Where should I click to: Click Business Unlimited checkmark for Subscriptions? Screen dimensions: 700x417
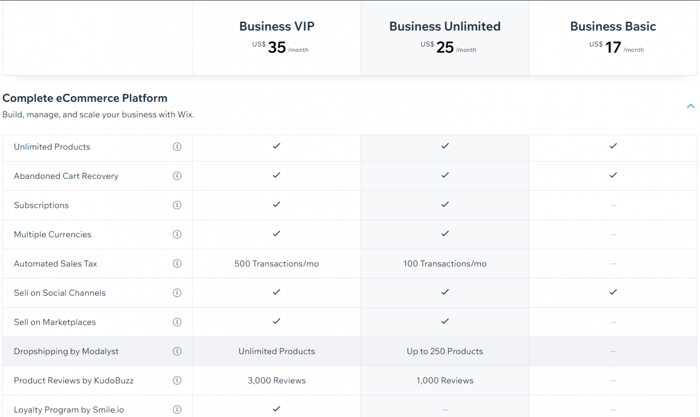tap(445, 204)
